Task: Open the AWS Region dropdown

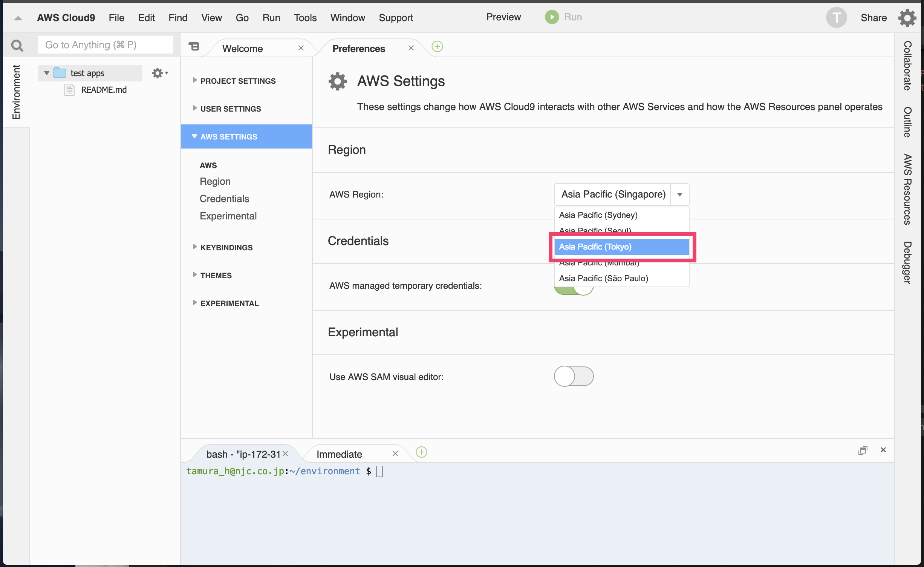Action: 680,195
